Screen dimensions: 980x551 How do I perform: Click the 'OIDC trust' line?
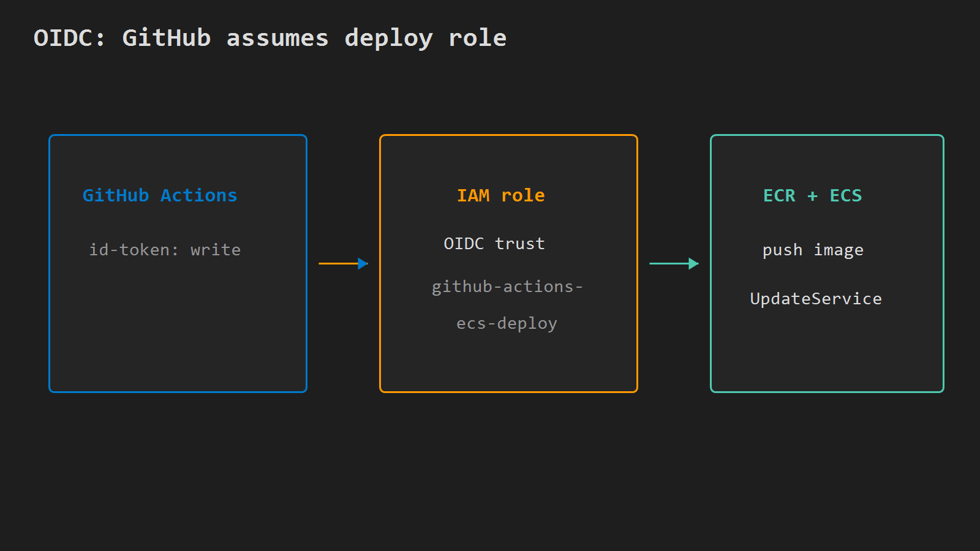(x=494, y=244)
